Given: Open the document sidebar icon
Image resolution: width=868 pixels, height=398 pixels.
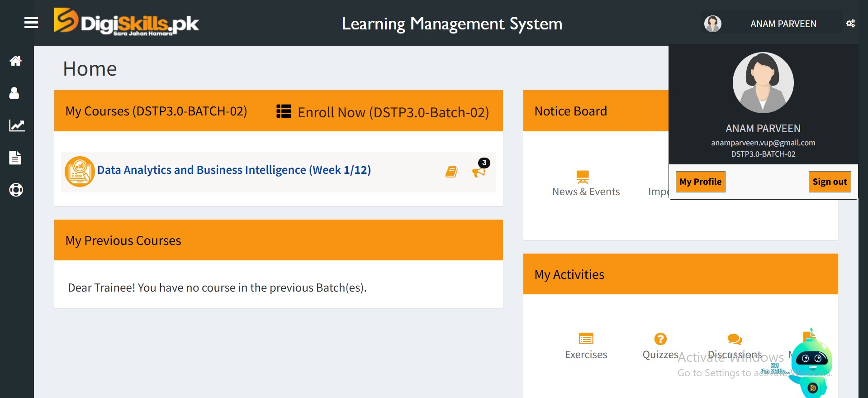Looking at the screenshot, I should tap(15, 158).
